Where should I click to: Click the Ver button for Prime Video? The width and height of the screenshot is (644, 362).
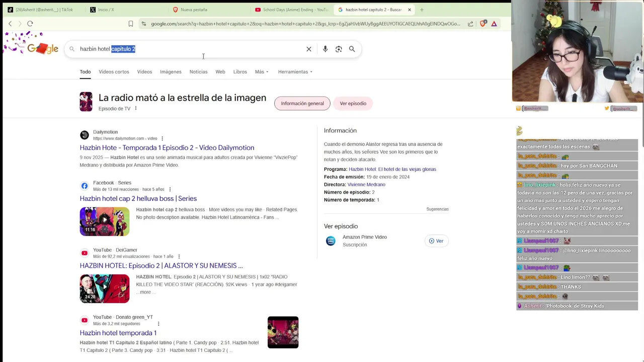tap(436, 241)
